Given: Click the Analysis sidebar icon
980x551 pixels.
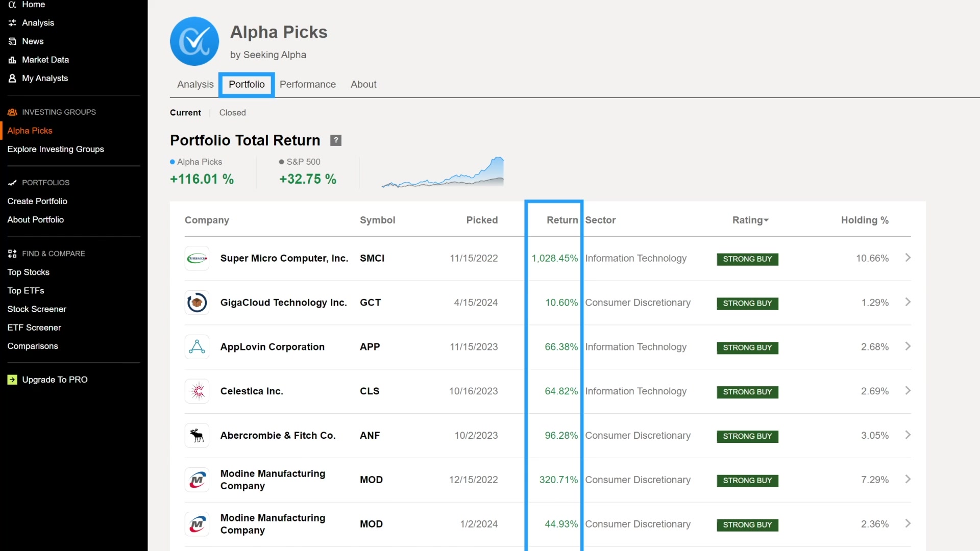Looking at the screenshot, I should coord(12,23).
